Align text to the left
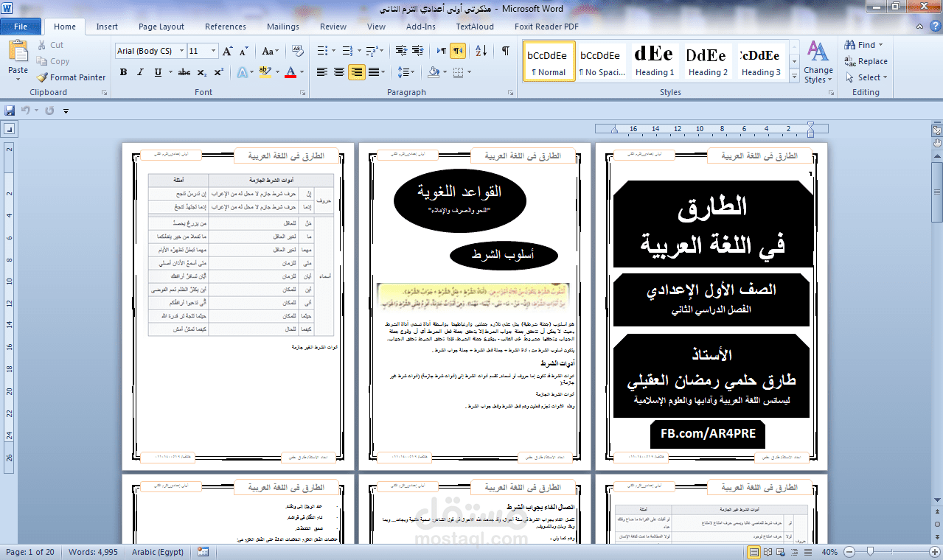Viewport: 943px width, 560px height. (x=322, y=72)
